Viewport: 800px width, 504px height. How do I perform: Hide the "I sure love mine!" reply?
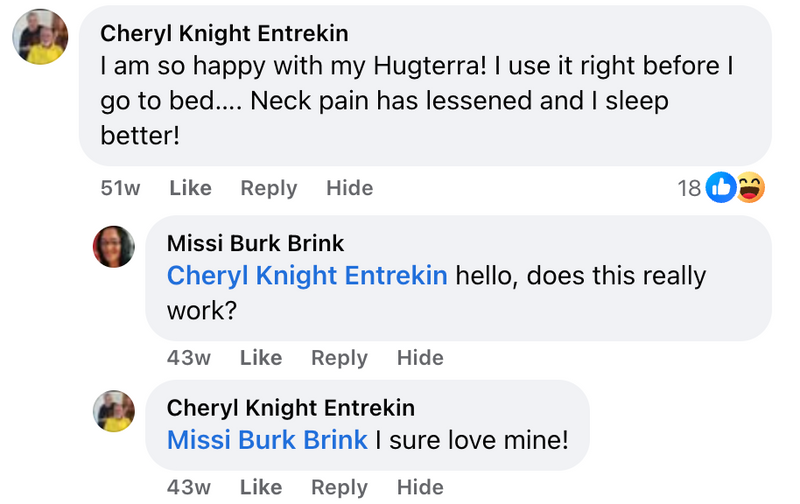click(x=420, y=487)
